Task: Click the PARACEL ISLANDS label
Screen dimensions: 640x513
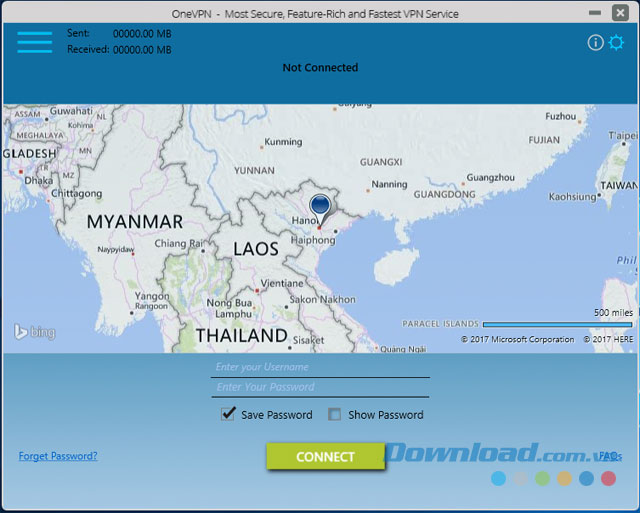Action: pyautogui.click(x=440, y=324)
